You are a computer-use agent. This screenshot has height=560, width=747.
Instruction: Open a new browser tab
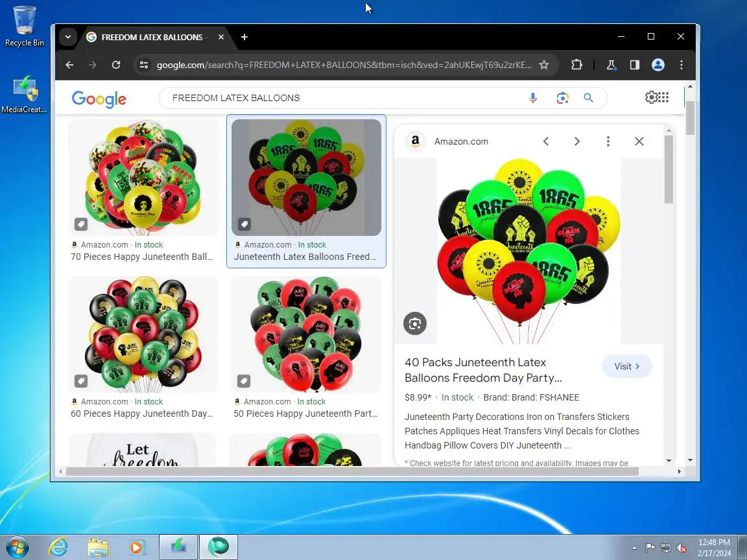pyautogui.click(x=244, y=37)
